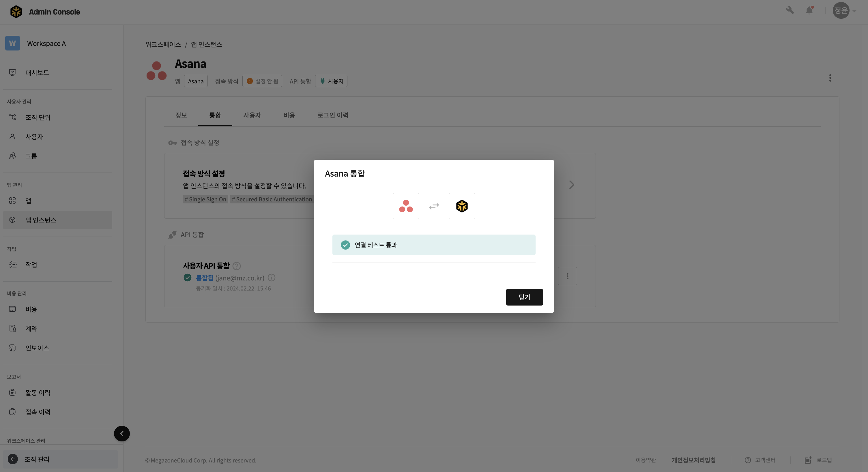Click the wrench tool icon in header
This screenshot has width=868, height=472.
coord(790,10)
